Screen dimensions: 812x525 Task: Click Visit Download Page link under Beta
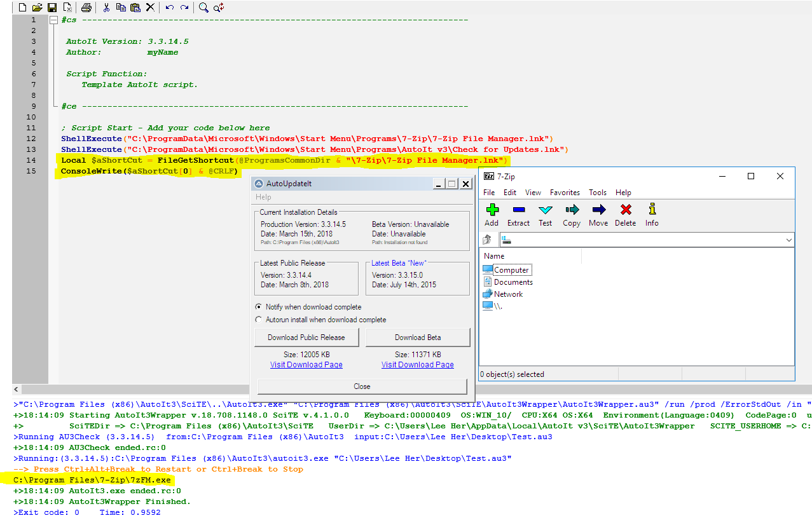click(418, 365)
